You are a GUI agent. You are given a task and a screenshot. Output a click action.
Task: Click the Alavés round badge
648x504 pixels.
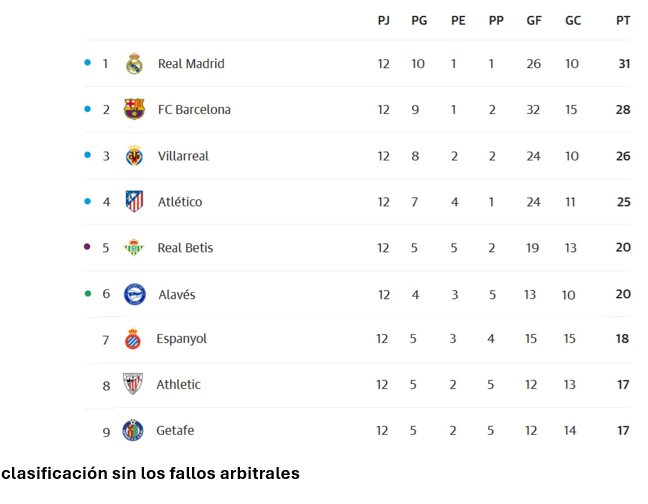point(135,294)
